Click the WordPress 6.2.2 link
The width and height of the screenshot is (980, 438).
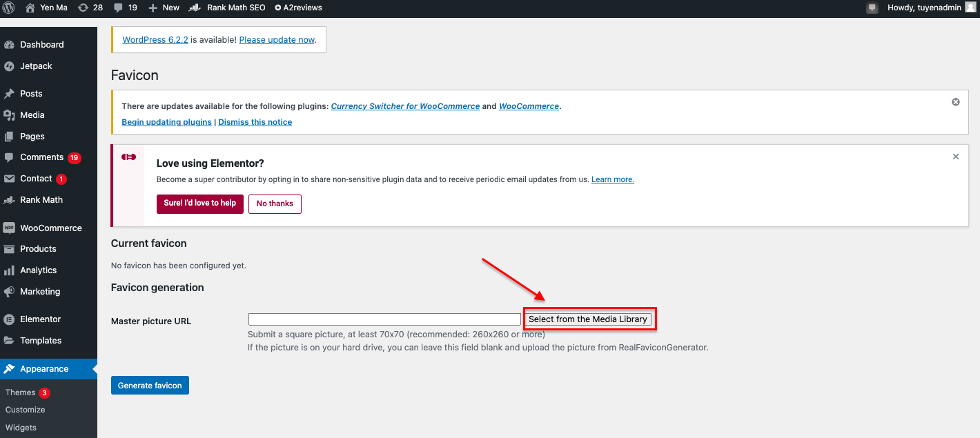click(x=155, y=40)
